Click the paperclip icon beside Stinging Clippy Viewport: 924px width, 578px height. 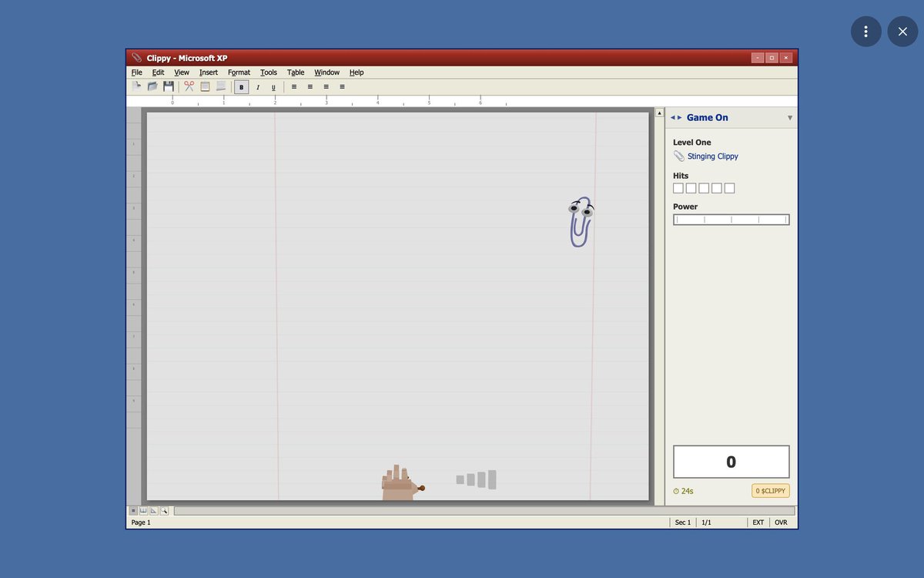point(678,156)
